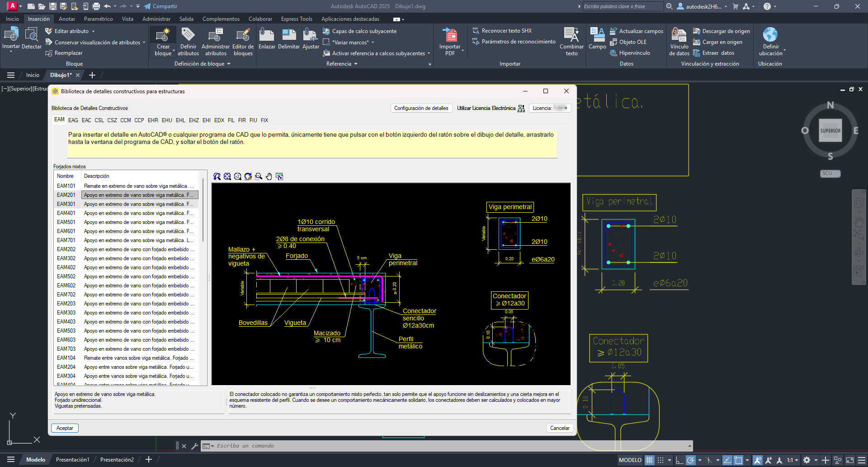
Task: Select the pan hand tool
Action: pos(269,176)
